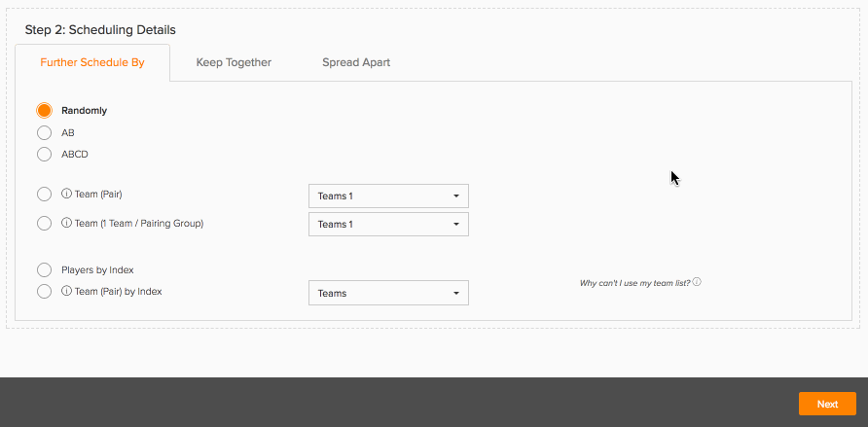
Task: Click the Step 2: Scheduling Details heading
Action: (x=100, y=30)
